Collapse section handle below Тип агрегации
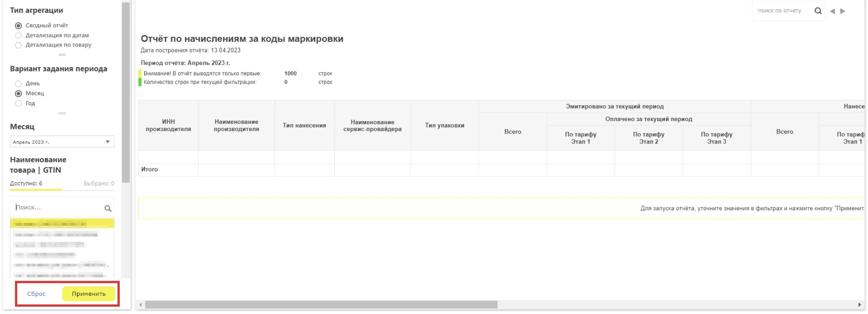Screen dimensions: 868x314 [62, 54]
